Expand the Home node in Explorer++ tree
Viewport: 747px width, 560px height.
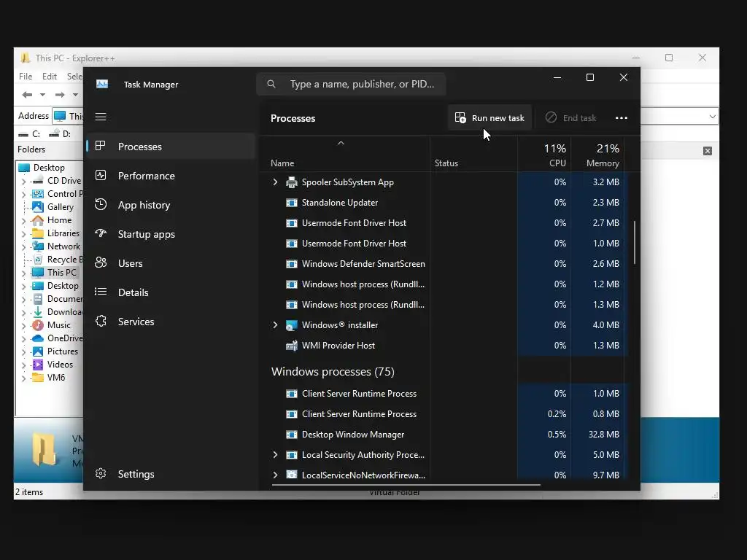pos(24,220)
